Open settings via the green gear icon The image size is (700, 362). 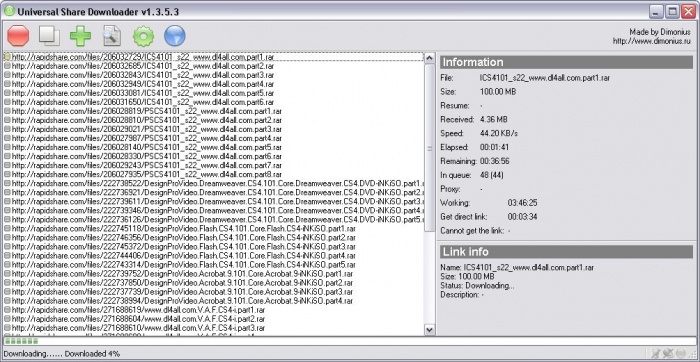point(143,36)
